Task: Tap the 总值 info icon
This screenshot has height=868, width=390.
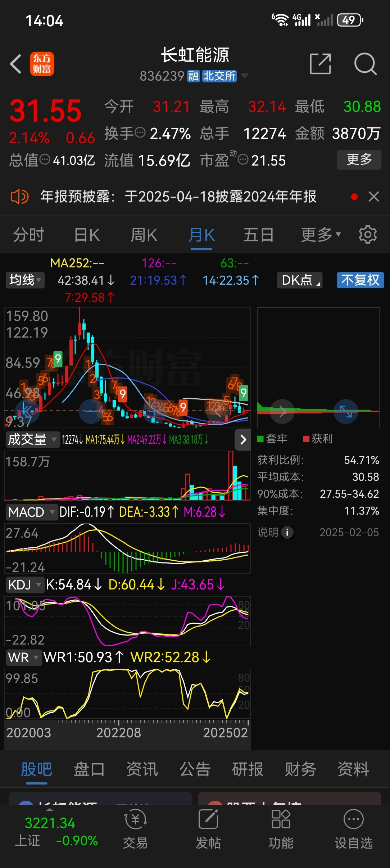Action: pyautogui.click(x=45, y=159)
